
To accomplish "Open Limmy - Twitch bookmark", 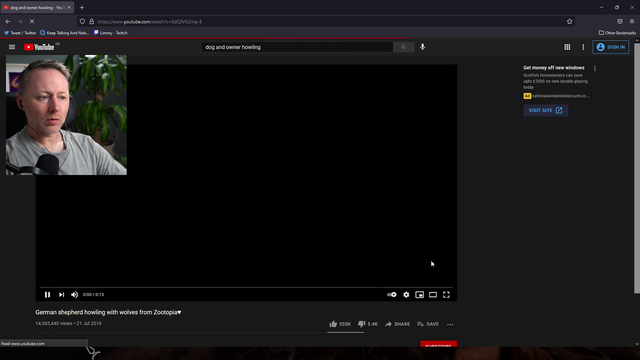I will pos(111,33).
